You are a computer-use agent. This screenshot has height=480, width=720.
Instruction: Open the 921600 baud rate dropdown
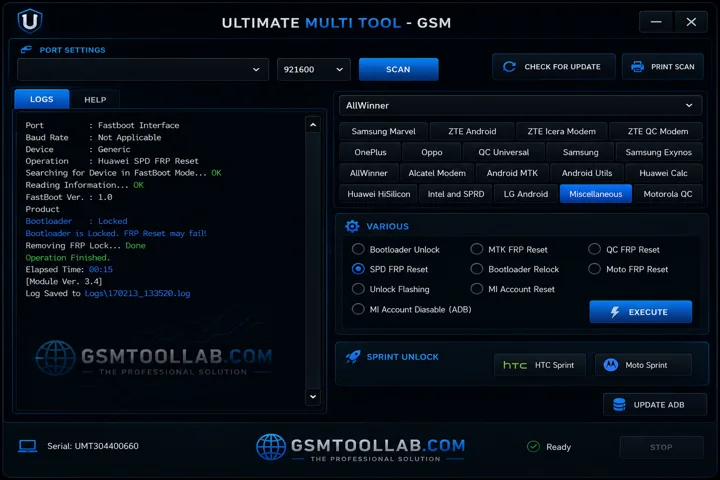[314, 69]
